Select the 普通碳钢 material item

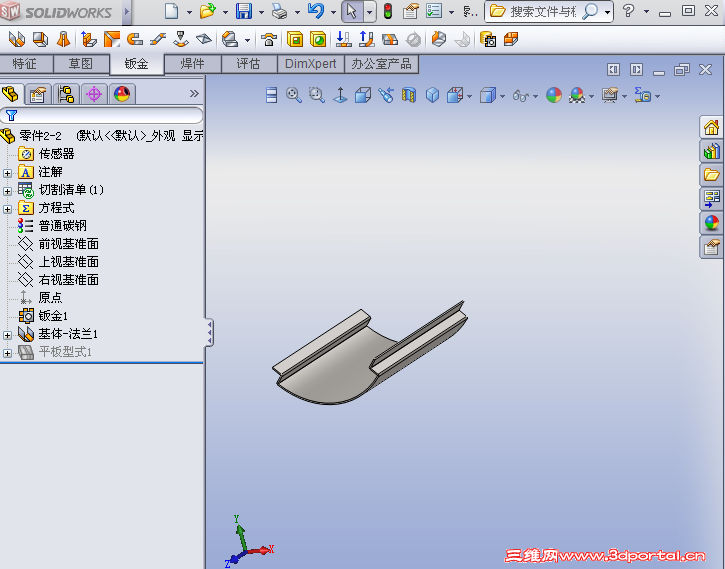click(52, 226)
